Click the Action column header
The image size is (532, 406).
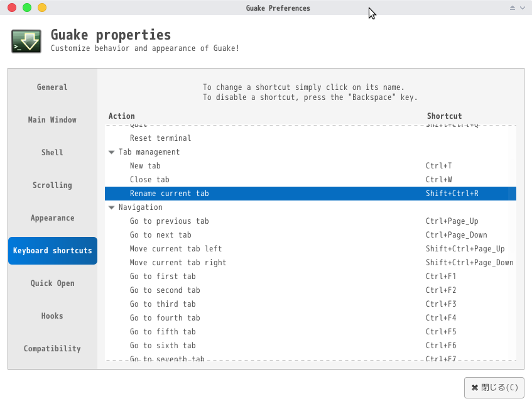121,116
